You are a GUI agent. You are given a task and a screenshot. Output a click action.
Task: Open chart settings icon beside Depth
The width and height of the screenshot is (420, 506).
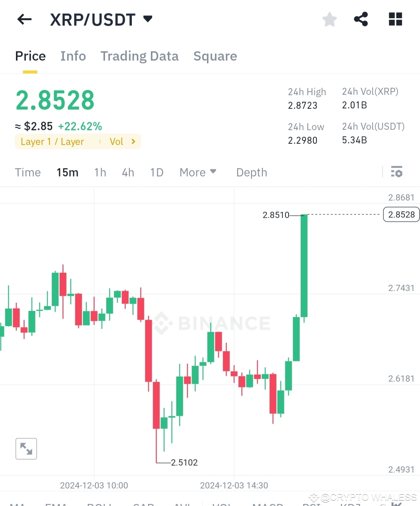click(397, 172)
